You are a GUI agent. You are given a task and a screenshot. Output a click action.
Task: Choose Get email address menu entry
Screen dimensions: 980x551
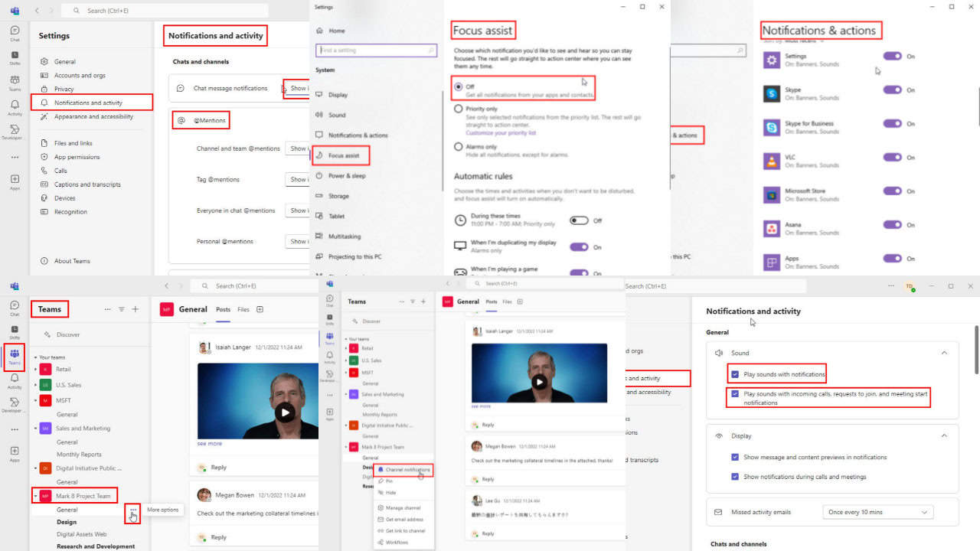point(406,519)
